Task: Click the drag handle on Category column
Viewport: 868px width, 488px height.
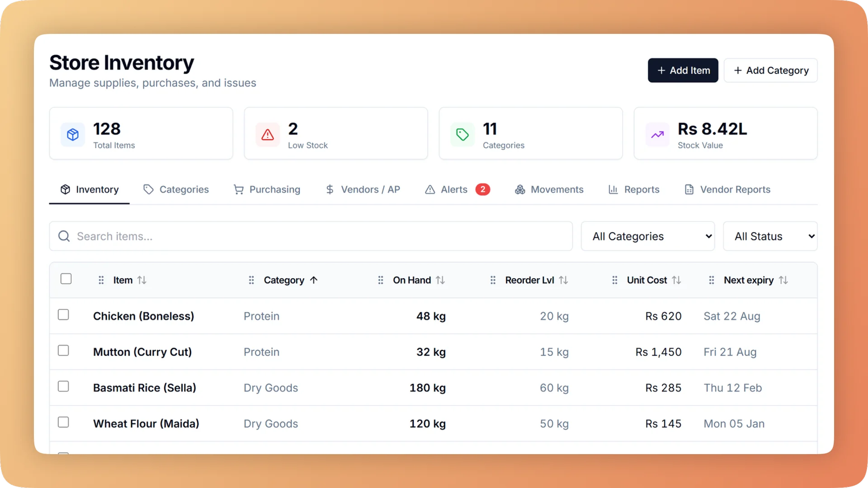Action: pyautogui.click(x=251, y=280)
